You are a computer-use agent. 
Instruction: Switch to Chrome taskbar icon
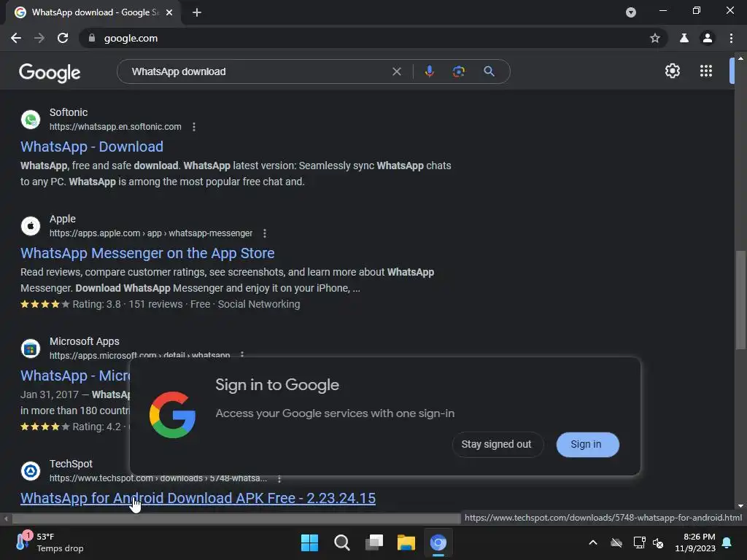(438, 542)
